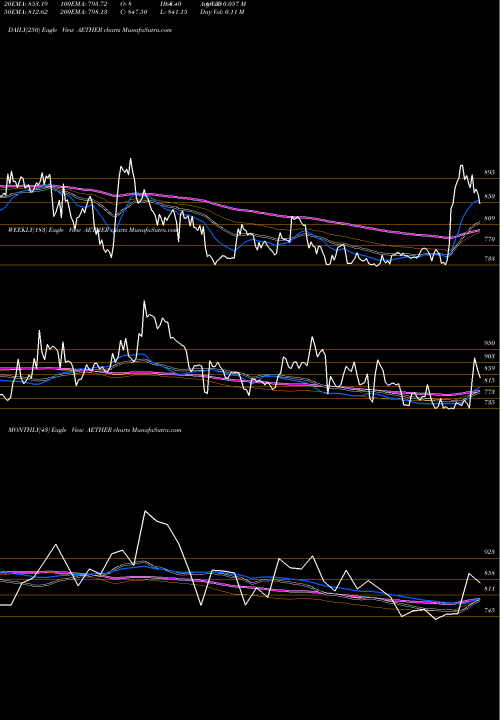Screen dimensions: 500x720
Task: Click the low price L: 841.15
Action: (x=174, y=12)
